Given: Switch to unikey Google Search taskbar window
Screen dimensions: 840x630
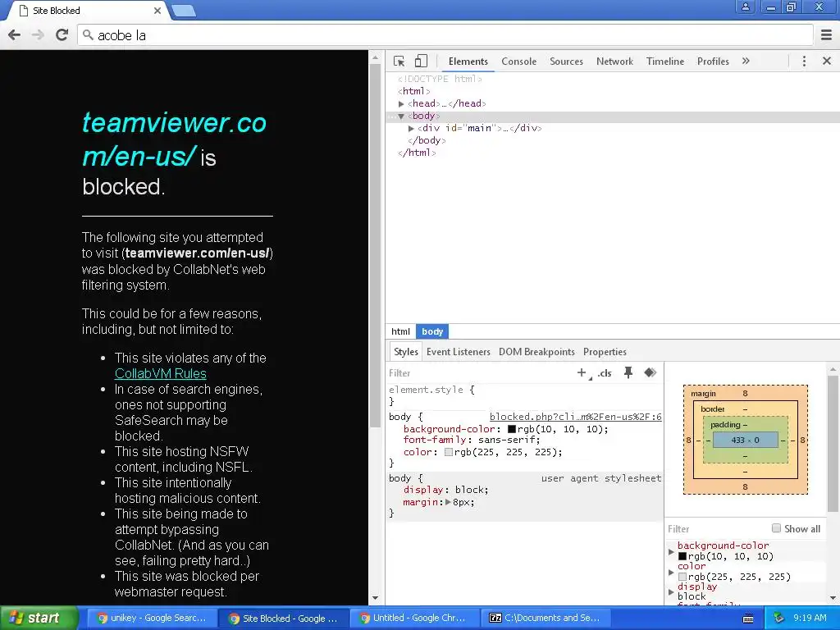Looking at the screenshot, I should (151, 619).
